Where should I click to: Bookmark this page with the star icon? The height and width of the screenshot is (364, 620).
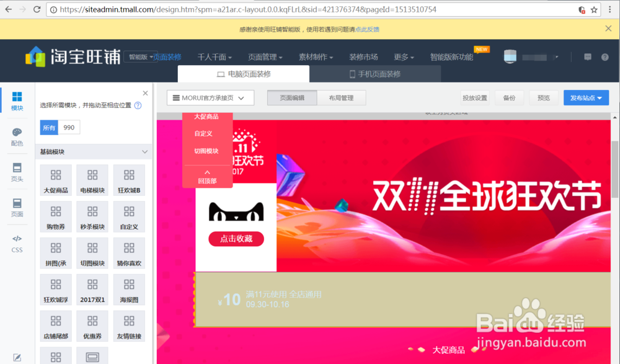pyautogui.click(x=594, y=10)
